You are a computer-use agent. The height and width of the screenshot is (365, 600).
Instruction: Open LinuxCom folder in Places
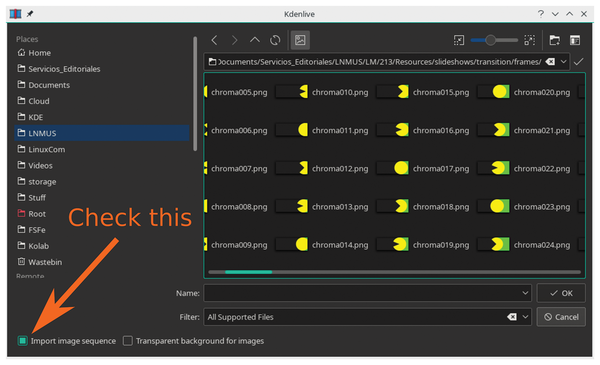click(102, 149)
